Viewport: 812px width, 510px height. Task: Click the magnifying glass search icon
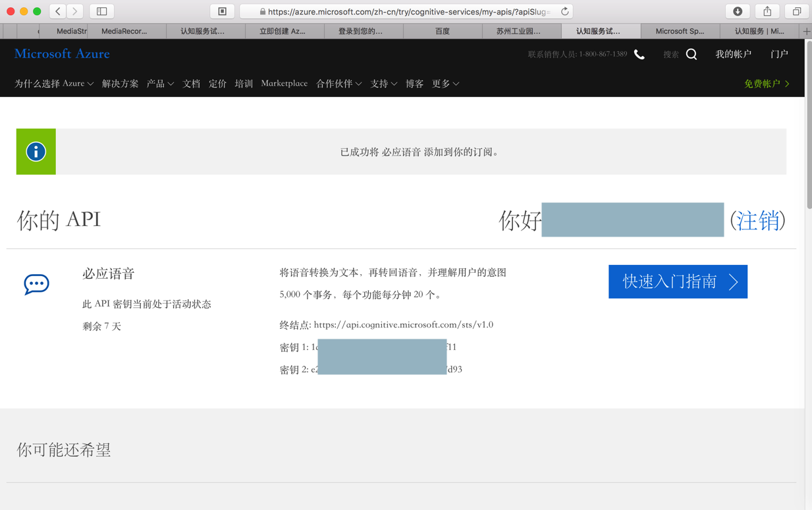tap(691, 54)
